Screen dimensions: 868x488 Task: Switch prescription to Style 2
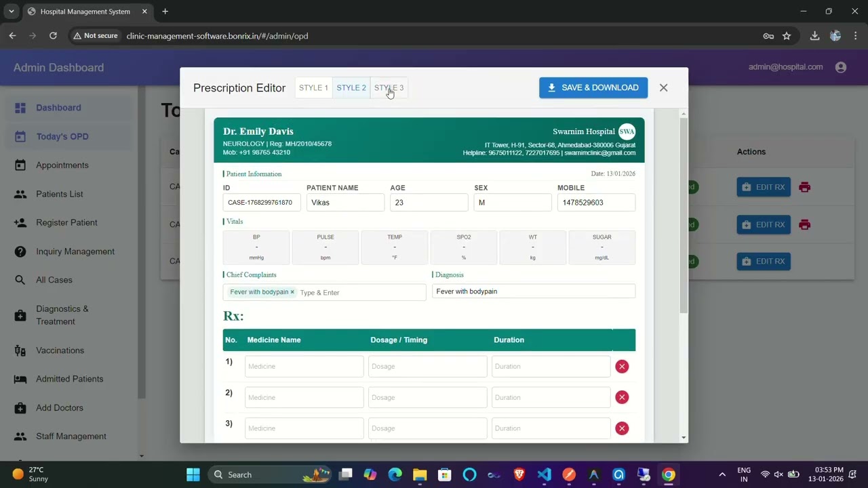tap(351, 87)
